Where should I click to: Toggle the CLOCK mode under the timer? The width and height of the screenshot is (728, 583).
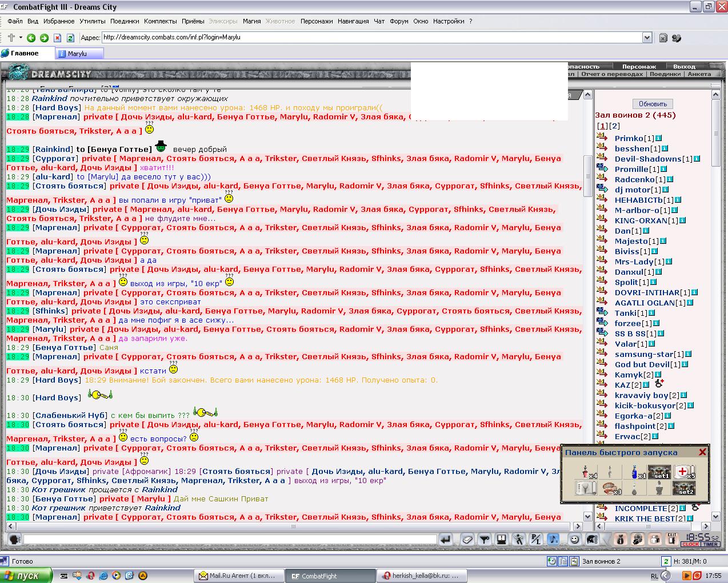(690, 544)
